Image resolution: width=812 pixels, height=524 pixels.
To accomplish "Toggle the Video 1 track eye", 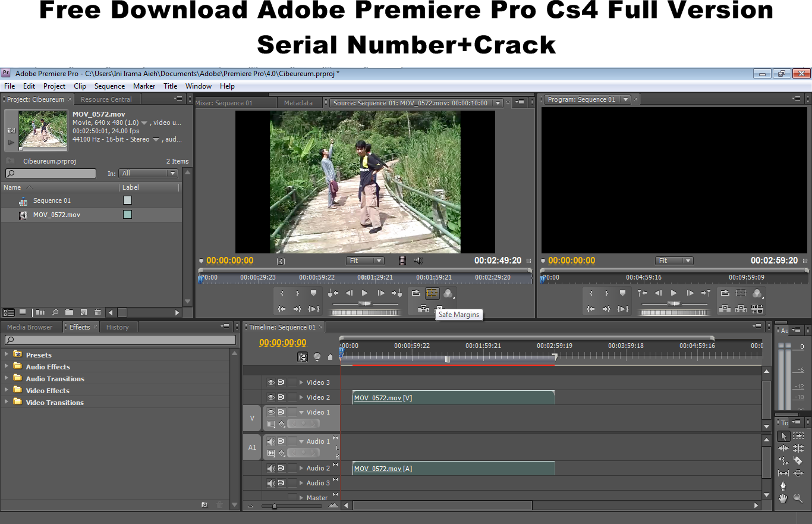I will click(271, 412).
